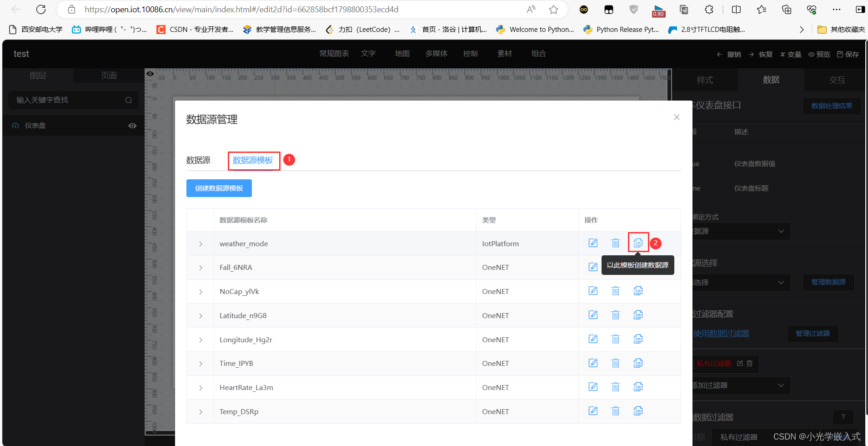Create data source from weather_mode template
868x446 pixels.
pyautogui.click(x=638, y=243)
